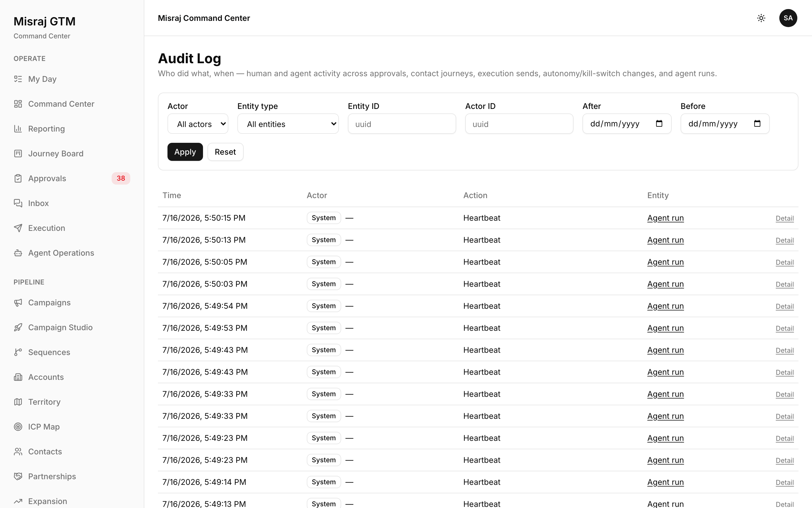
Task: View Detail for the 5:49:14 PM entry
Action: pos(784,483)
